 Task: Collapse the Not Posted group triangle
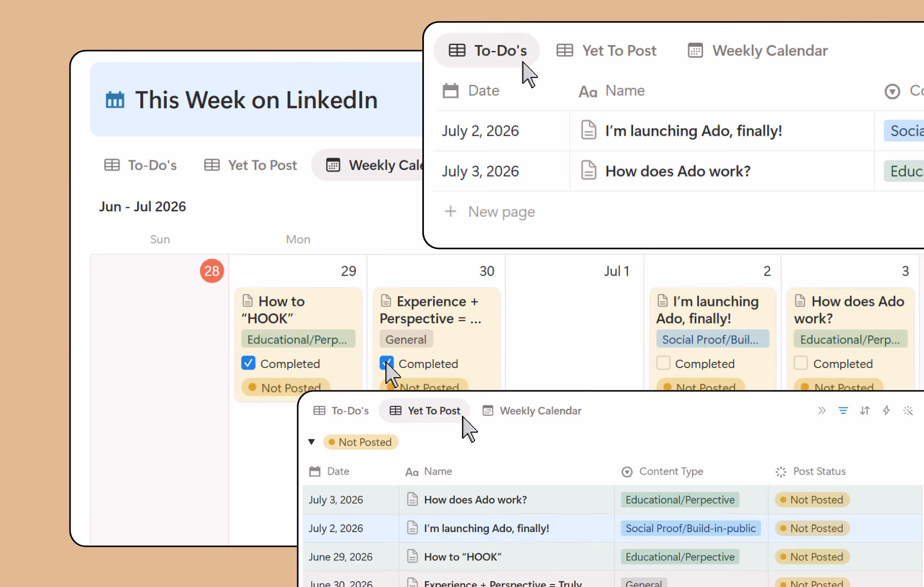click(311, 442)
